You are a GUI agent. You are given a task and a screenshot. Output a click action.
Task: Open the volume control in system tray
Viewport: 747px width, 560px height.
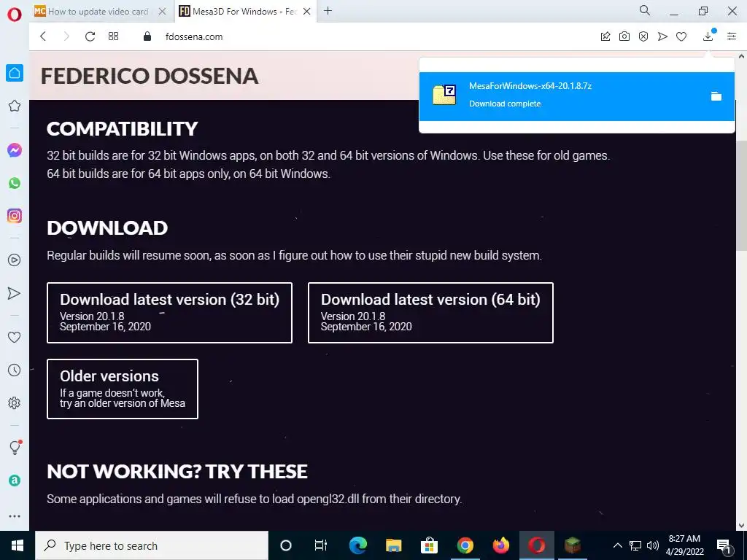click(x=653, y=545)
